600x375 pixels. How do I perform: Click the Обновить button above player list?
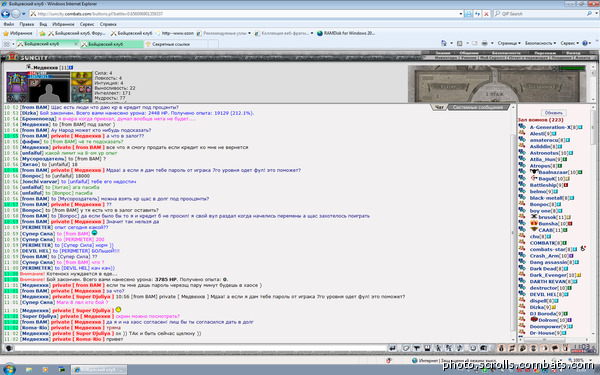click(554, 113)
